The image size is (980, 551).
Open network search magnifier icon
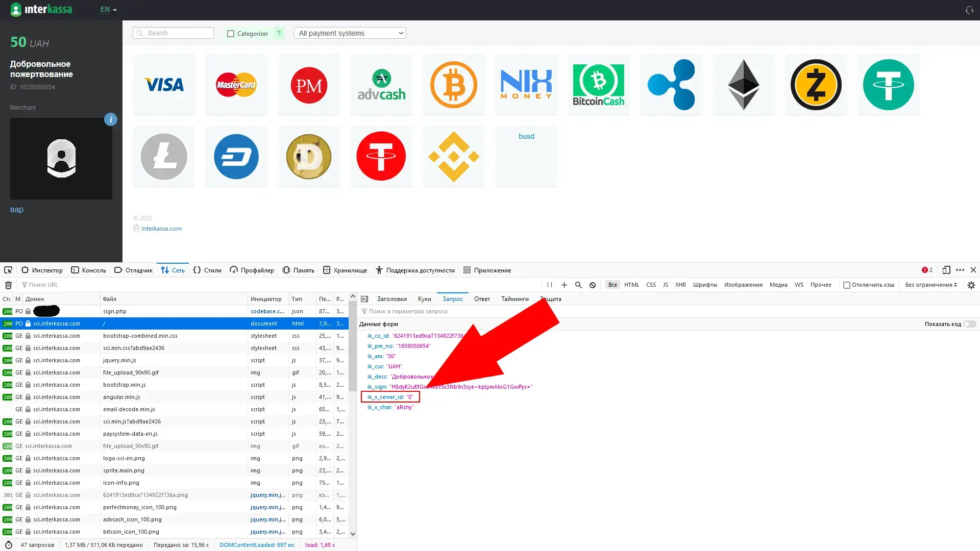coord(578,285)
